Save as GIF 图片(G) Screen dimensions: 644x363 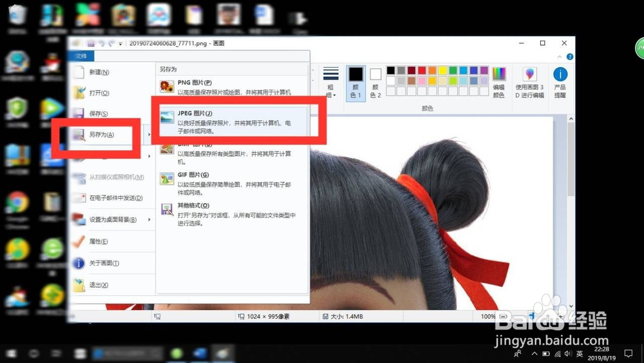232,183
